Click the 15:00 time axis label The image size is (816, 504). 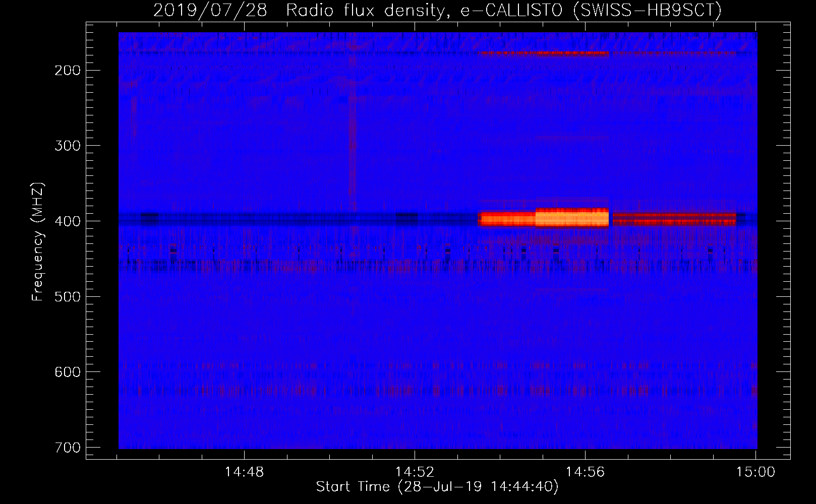coord(755,472)
